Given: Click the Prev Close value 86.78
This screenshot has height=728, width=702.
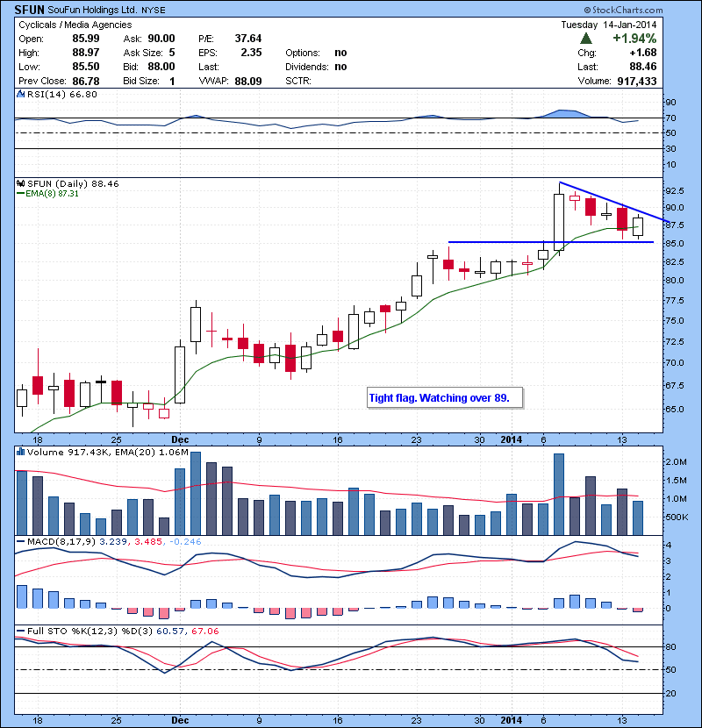Looking at the screenshot, I should pos(86,82).
